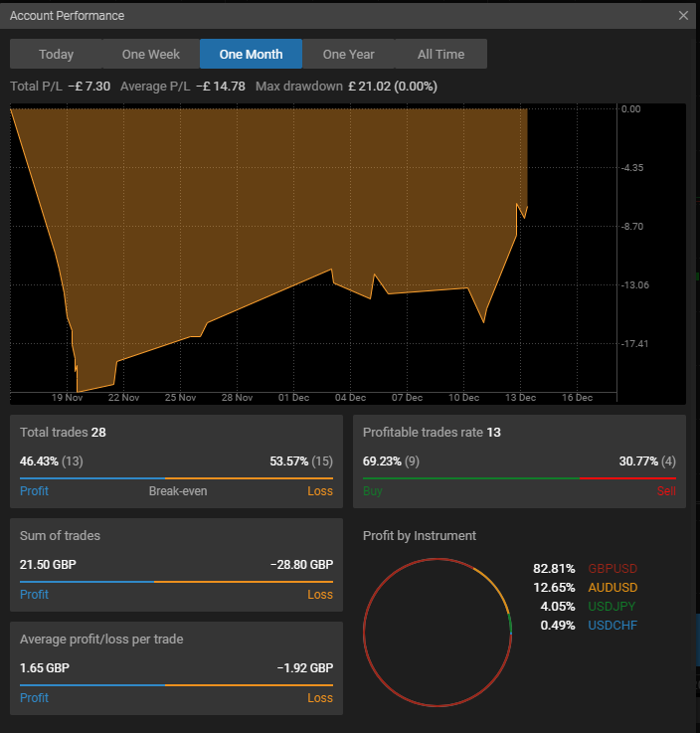The width and height of the screenshot is (700, 733).
Task: Click the 21.50 GBP sum of profits
Action: (x=48, y=565)
